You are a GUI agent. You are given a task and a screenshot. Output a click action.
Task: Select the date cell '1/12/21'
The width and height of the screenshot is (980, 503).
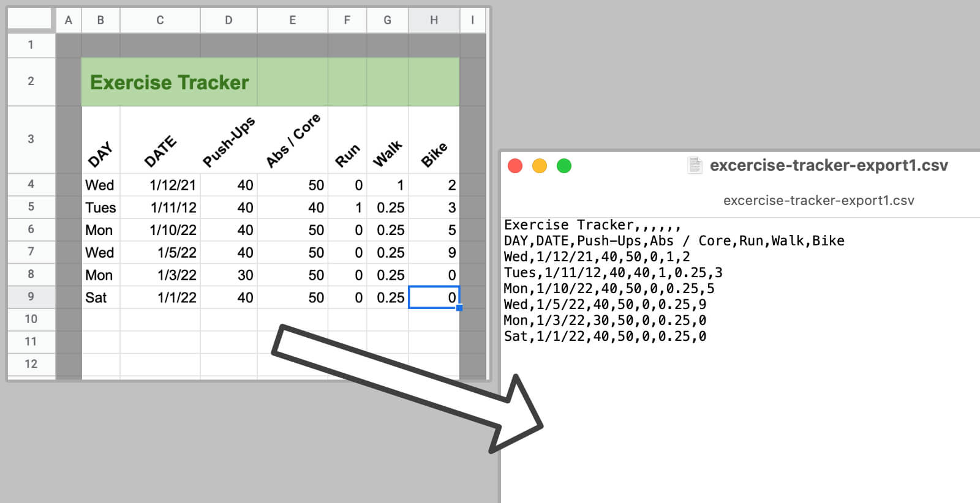[x=160, y=185]
